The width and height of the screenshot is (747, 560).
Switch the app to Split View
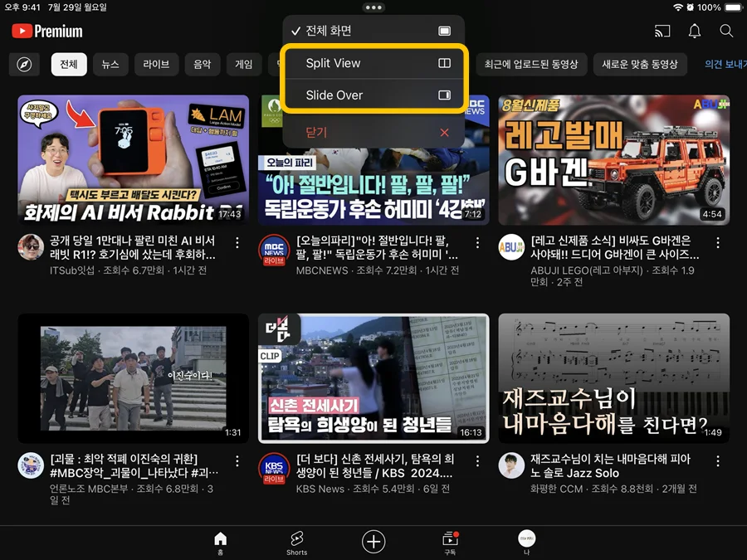tap(373, 63)
